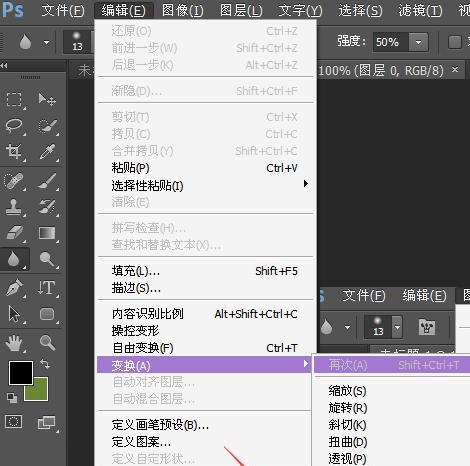This screenshot has width=470, height=466.
Task: Select the Hand tool
Action: pyautogui.click(x=14, y=343)
